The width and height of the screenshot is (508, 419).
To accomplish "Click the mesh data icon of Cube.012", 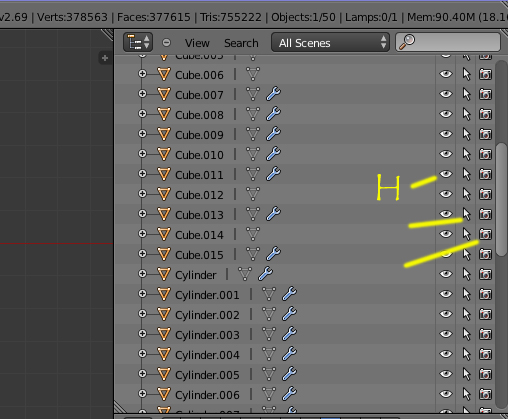I will [253, 194].
